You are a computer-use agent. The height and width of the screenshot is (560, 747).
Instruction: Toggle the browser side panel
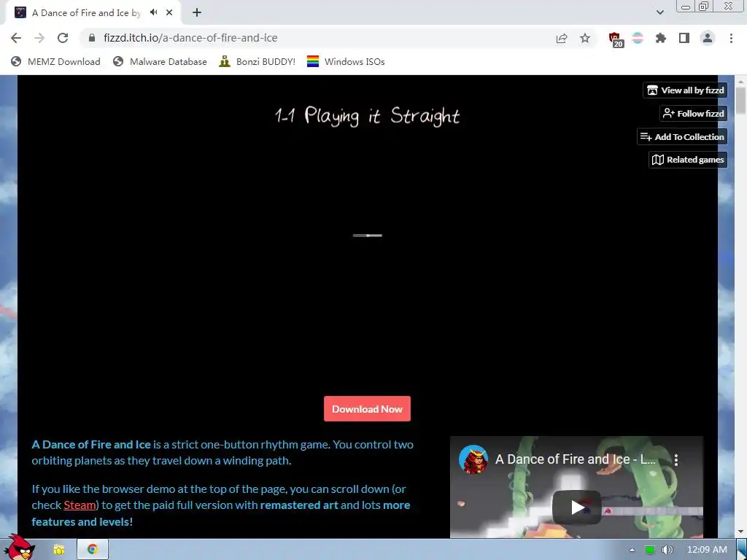(x=684, y=38)
